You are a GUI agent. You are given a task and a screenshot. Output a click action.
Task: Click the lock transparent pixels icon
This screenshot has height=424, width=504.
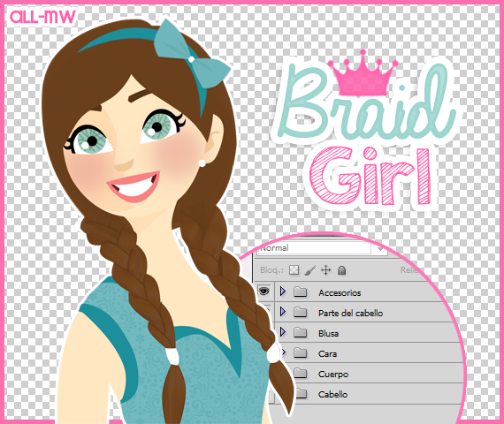tap(294, 270)
